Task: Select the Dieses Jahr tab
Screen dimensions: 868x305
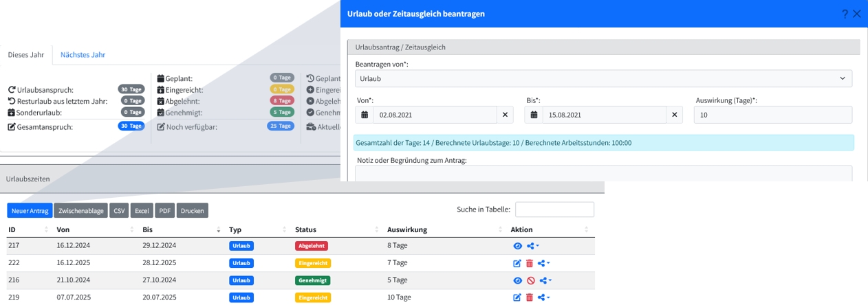Action: click(26, 55)
